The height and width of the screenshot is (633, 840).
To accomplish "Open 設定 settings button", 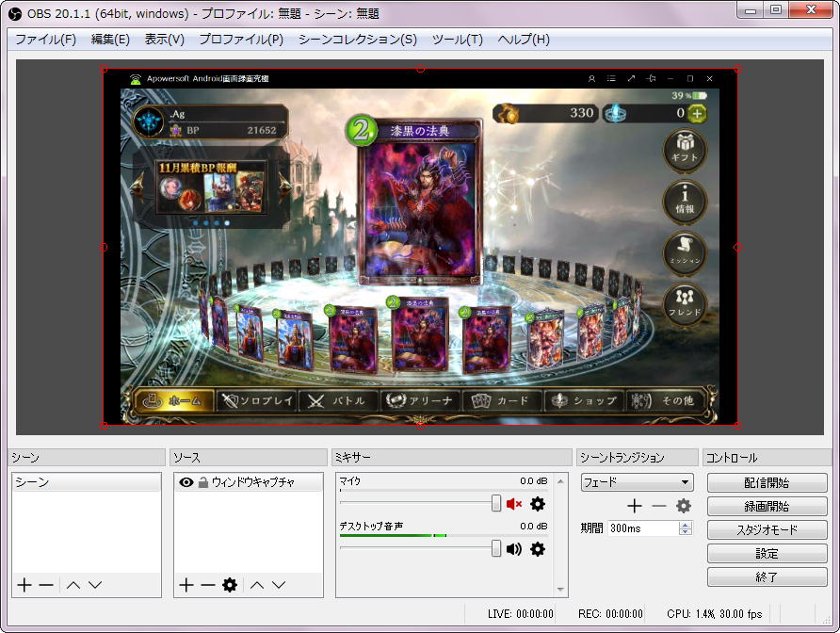I will tap(767, 554).
